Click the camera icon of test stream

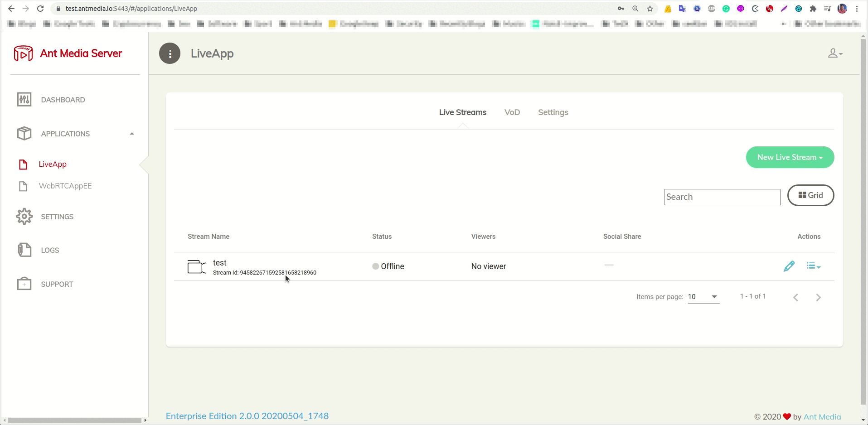click(197, 267)
